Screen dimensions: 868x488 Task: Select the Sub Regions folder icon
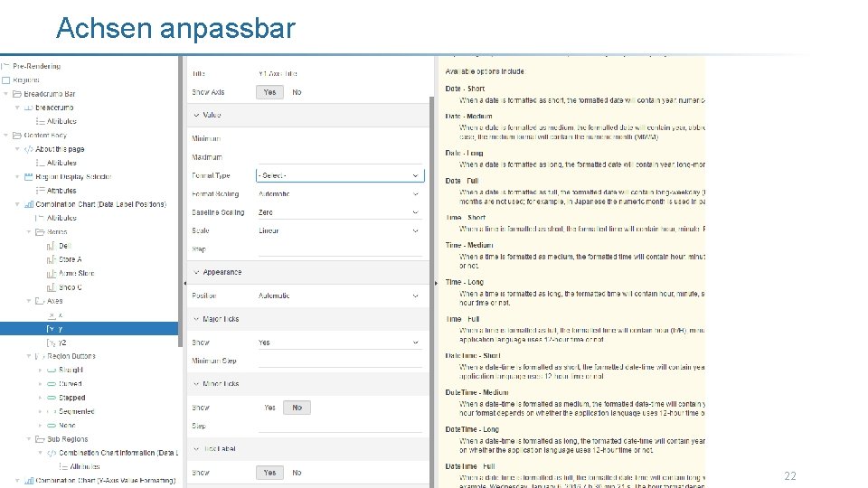point(40,439)
